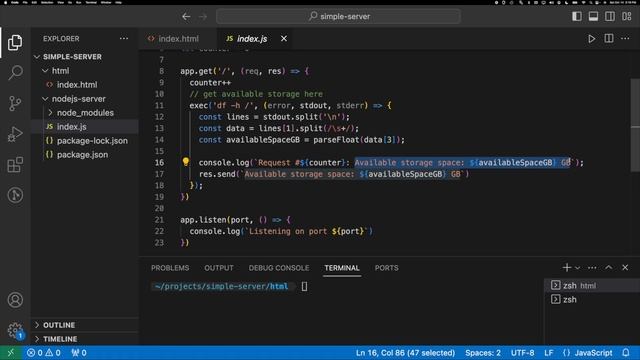The image size is (640, 360).
Task: Click Ln 16, Col 86 cursor position
Action: (405, 353)
